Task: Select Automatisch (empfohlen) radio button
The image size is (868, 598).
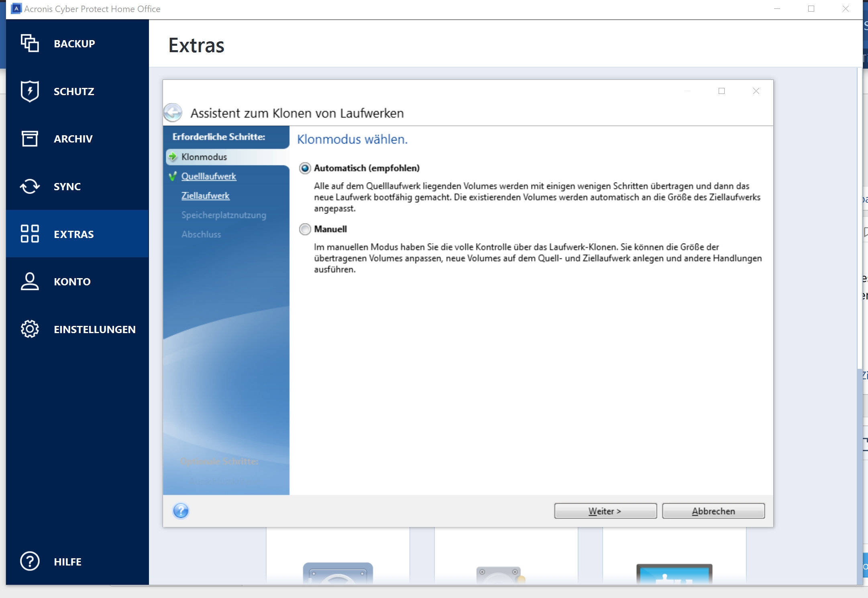Action: [305, 168]
